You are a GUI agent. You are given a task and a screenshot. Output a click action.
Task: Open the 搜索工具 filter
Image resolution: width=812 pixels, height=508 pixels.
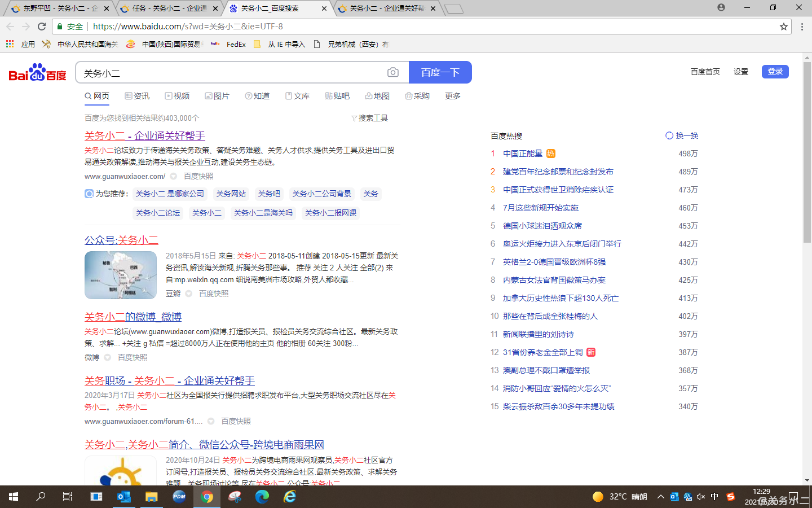[369, 118]
